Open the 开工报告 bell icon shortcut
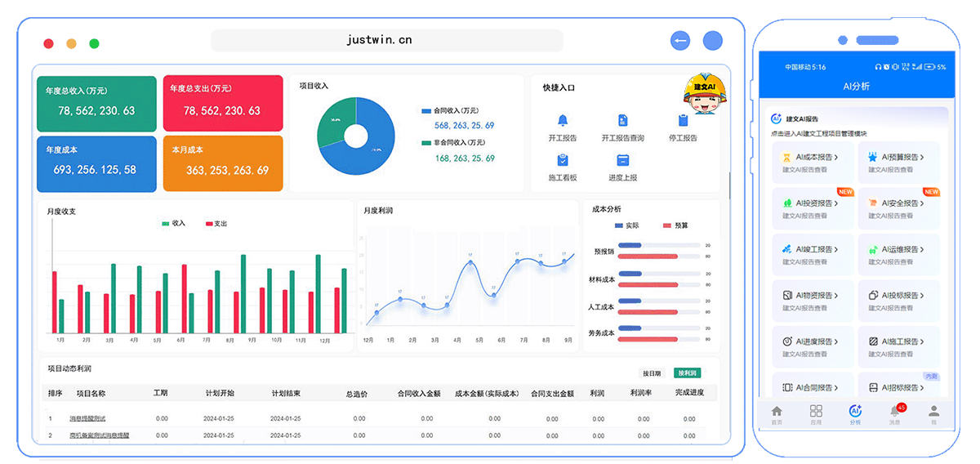This screenshot has height=464, width=980. [562, 121]
